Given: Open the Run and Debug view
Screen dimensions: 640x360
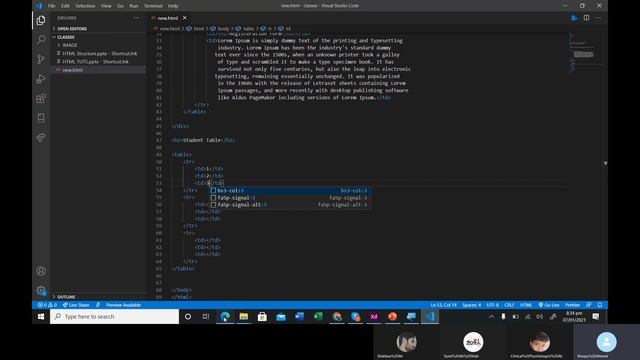Looking at the screenshot, I should click(x=41, y=79).
